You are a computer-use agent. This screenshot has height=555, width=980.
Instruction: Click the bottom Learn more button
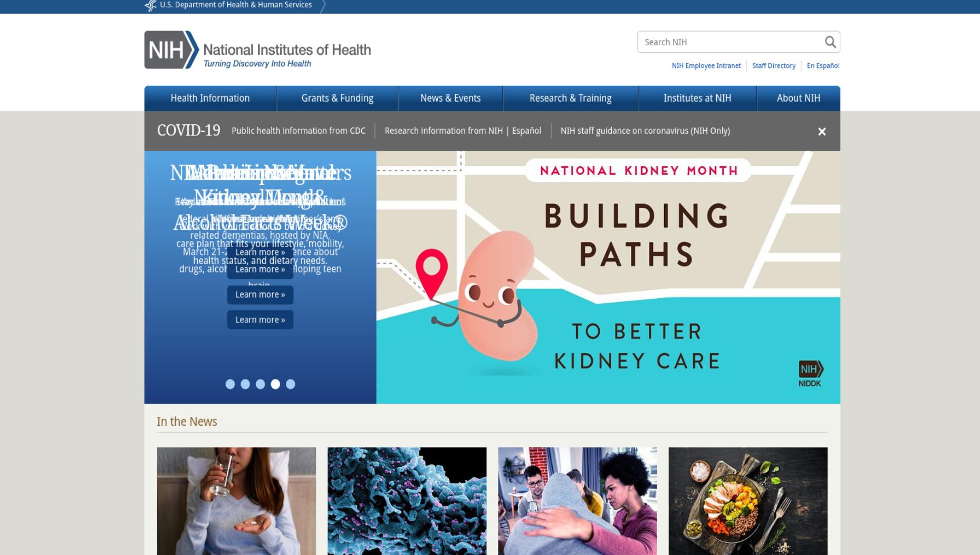click(260, 320)
